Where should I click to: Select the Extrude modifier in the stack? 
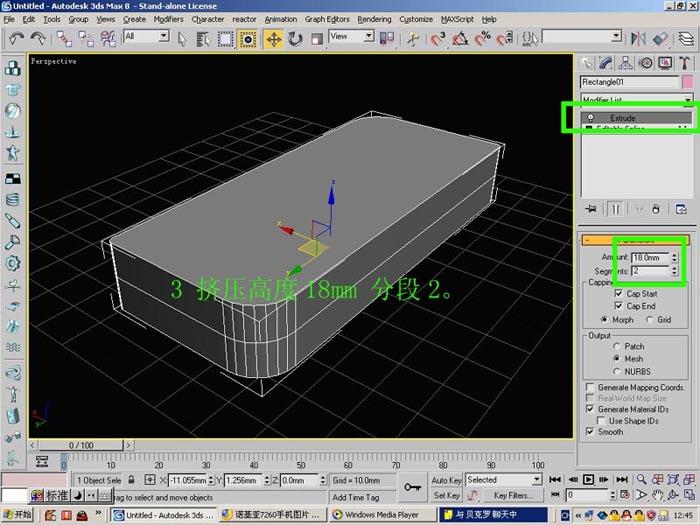[637, 118]
